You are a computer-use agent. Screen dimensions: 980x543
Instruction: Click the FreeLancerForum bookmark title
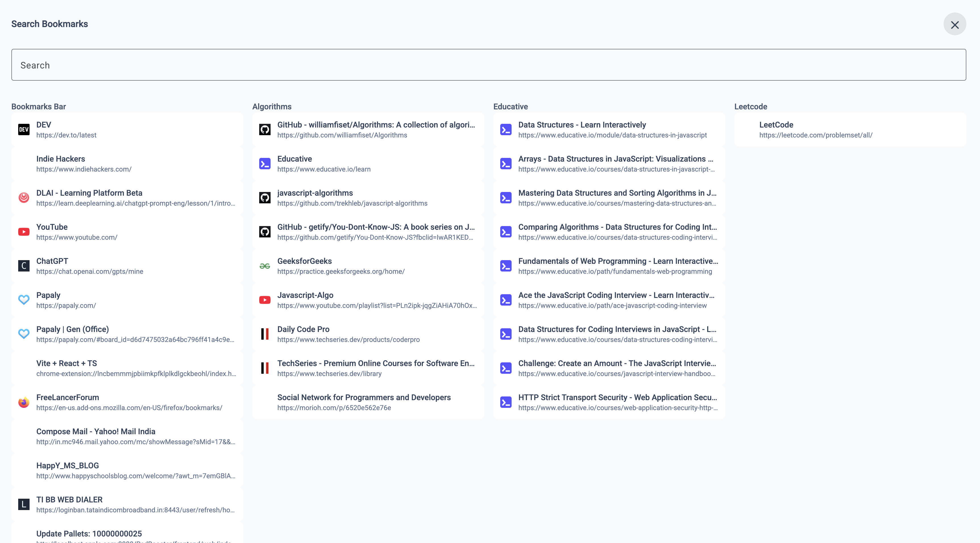click(68, 397)
